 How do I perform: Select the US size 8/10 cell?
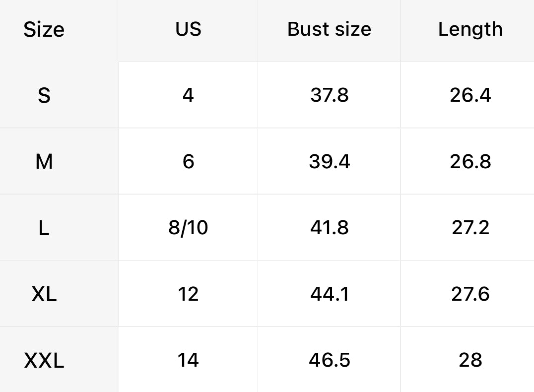pos(188,228)
